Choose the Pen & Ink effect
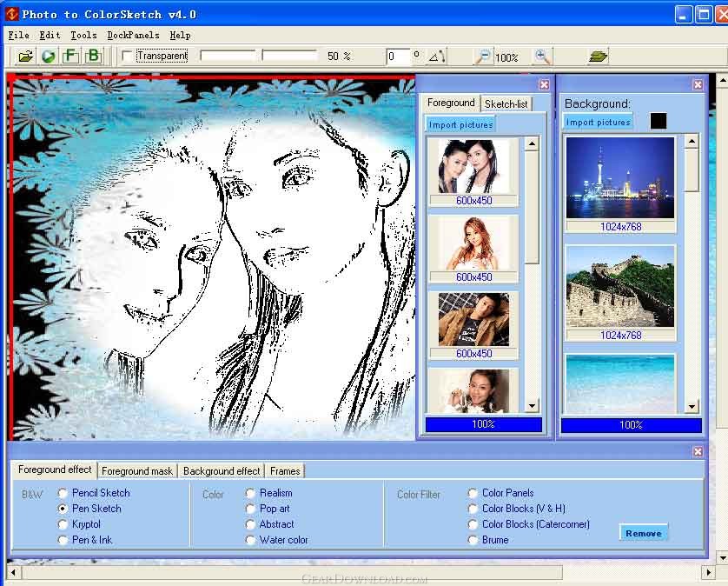The width and height of the screenshot is (728, 586). [63, 540]
